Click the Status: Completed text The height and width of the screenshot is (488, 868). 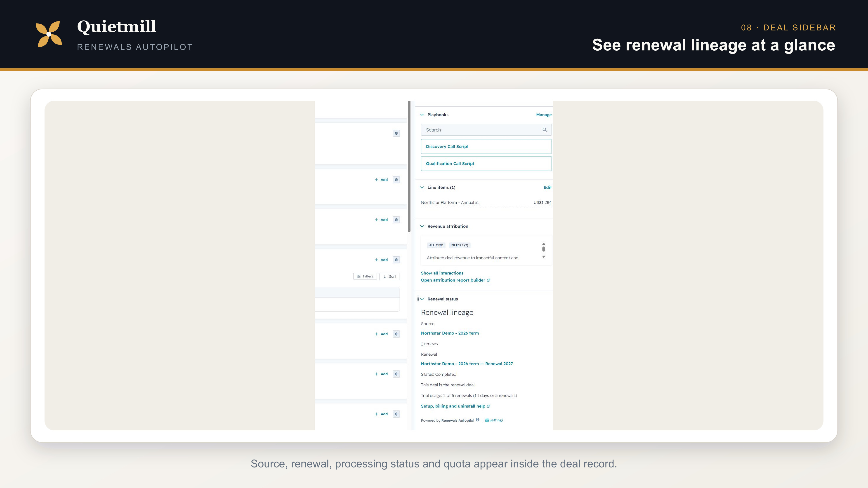[438, 375]
